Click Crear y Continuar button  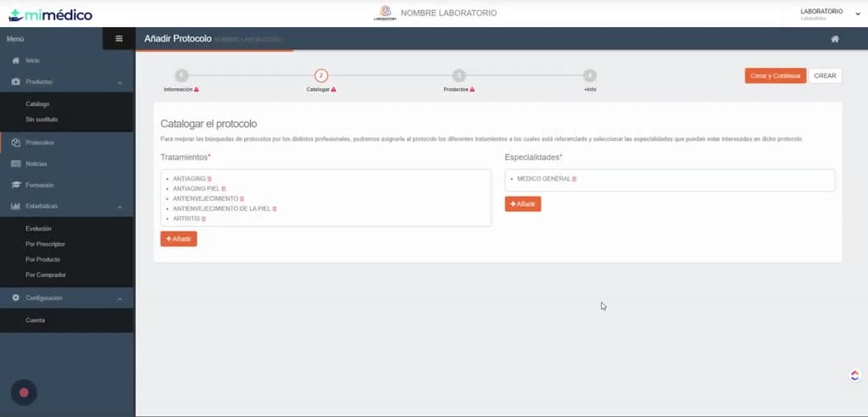775,76
